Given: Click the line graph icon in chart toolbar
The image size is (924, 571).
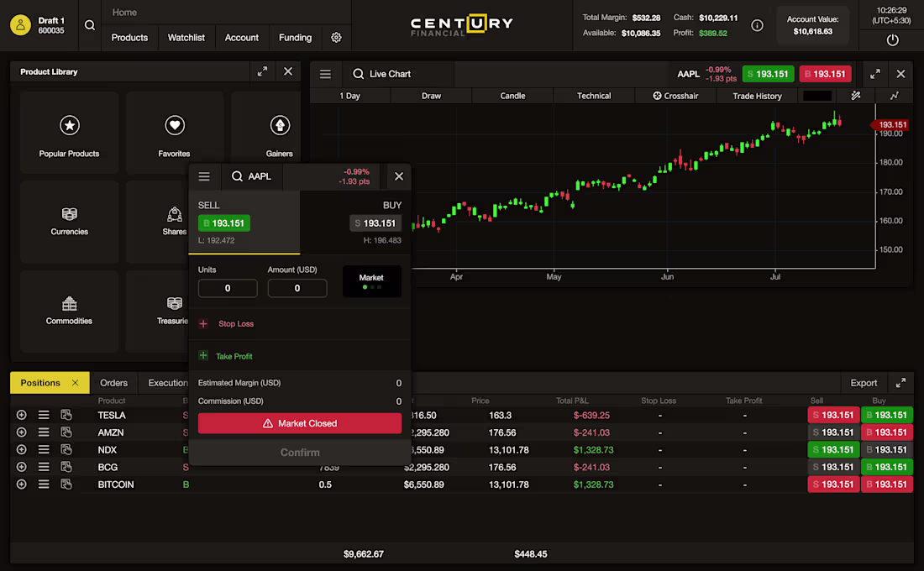Looking at the screenshot, I should [894, 96].
